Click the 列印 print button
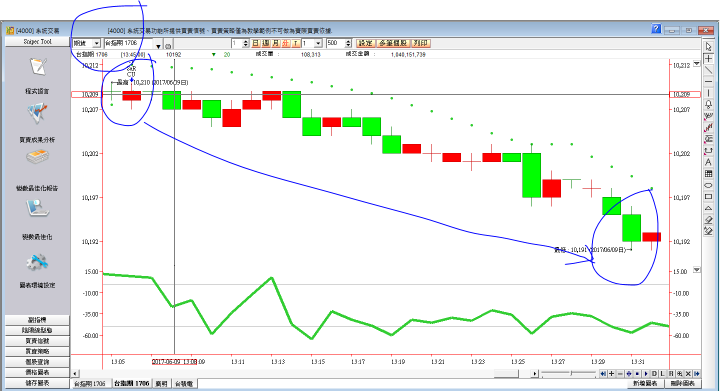This screenshot has width=720, height=391. coord(421,43)
